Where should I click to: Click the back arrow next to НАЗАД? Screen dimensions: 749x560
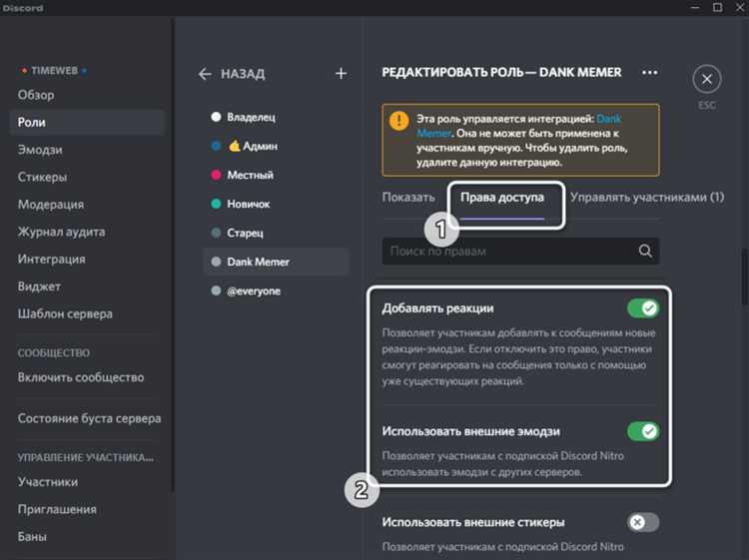(x=205, y=74)
